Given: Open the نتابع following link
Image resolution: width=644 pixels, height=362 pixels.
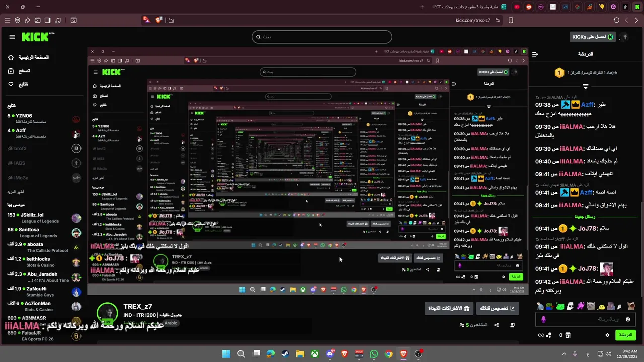Looking at the screenshot, I should point(18,84).
